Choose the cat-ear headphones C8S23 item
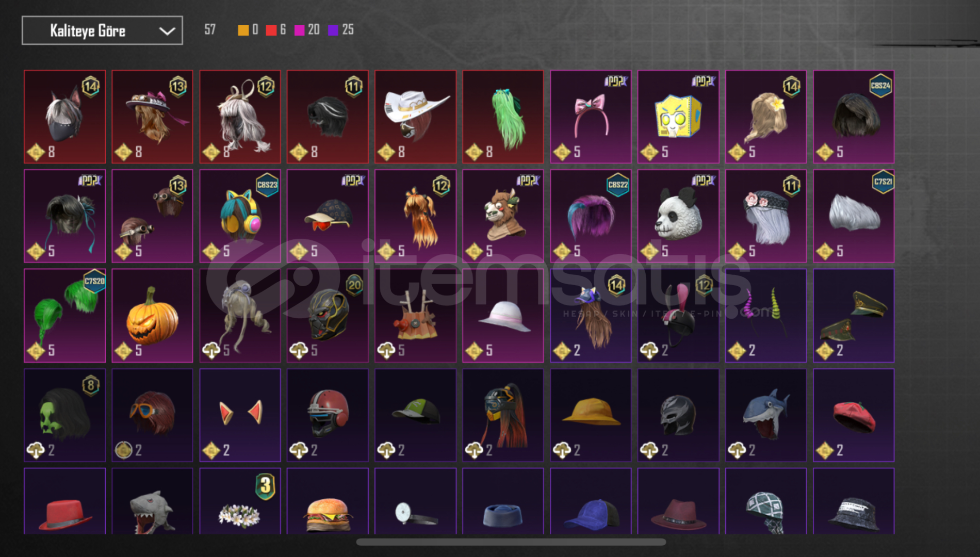The height and width of the screenshot is (557, 980). pyautogui.click(x=240, y=216)
